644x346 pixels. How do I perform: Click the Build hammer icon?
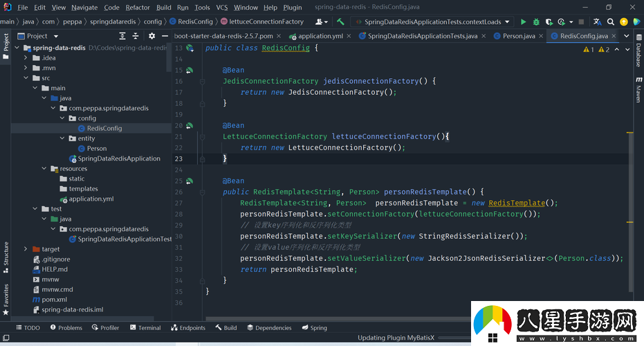340,22
